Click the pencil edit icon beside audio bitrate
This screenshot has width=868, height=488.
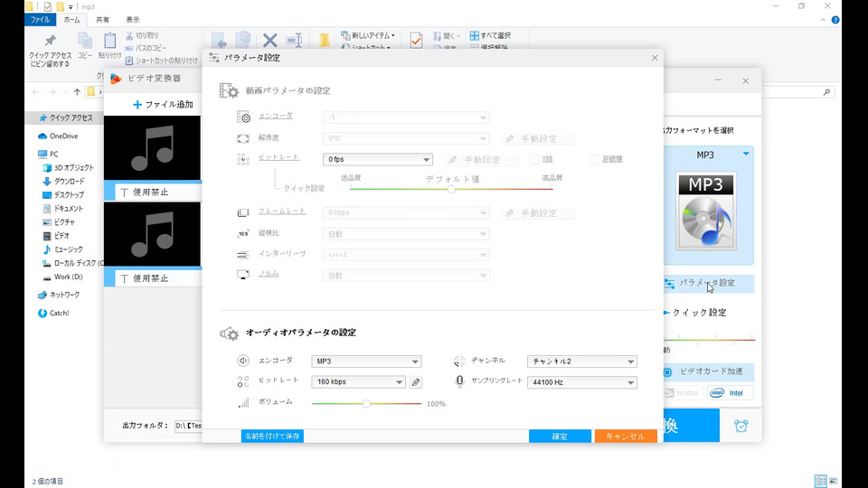(416, 381)
